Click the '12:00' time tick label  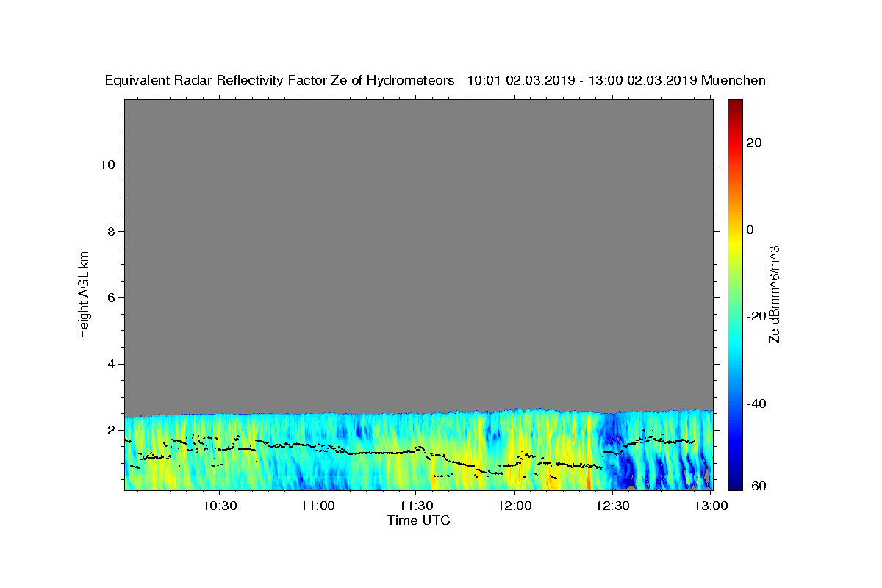[x=514, y=506]
